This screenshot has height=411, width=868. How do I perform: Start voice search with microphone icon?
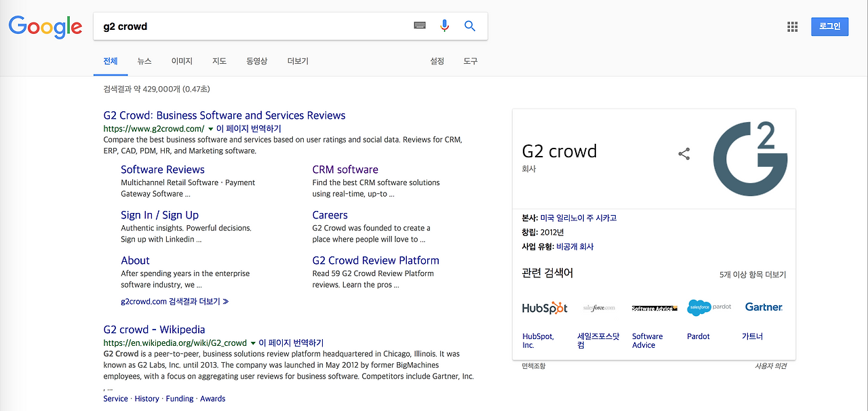(445, 26)
